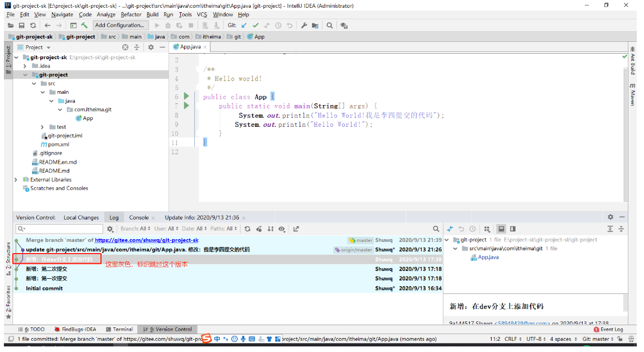Open the VCS menu
Viewport: 644px width, 352px height.
point(201,15)
